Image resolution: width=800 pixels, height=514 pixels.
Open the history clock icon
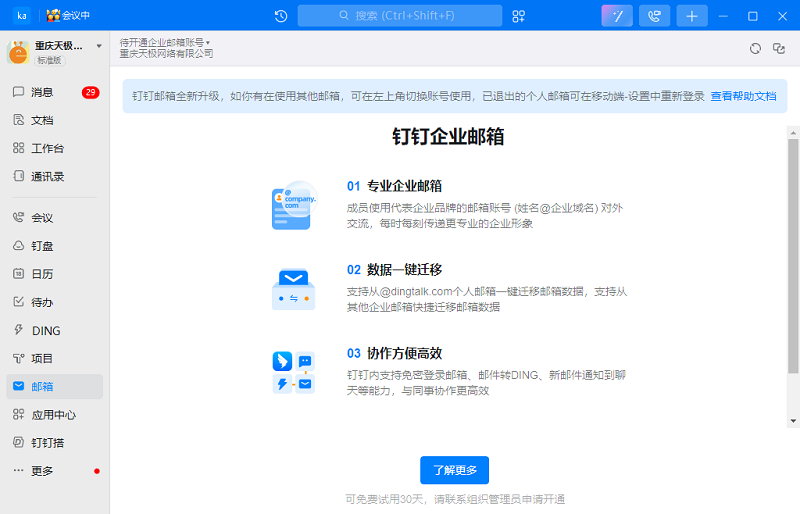[281, 16]
